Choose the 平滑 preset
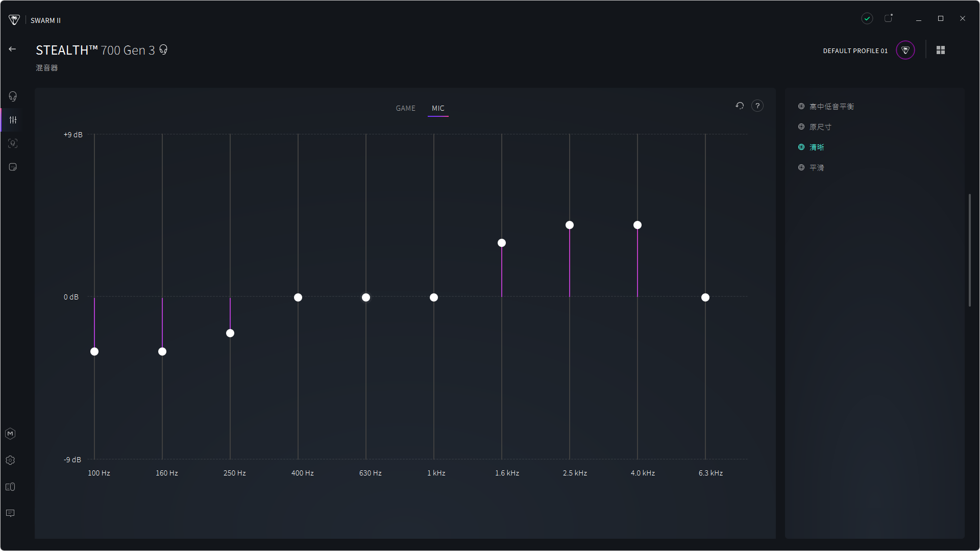The height and width of the screenshot is (551, 980). 816,168
